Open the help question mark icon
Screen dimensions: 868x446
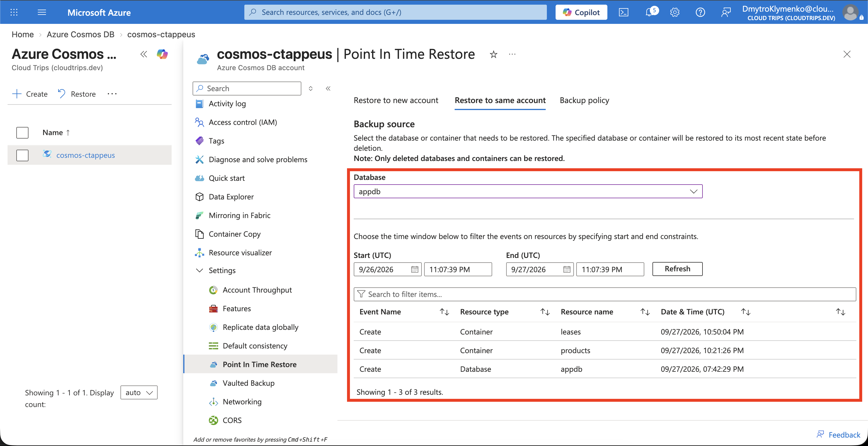(x=700, y=13)
